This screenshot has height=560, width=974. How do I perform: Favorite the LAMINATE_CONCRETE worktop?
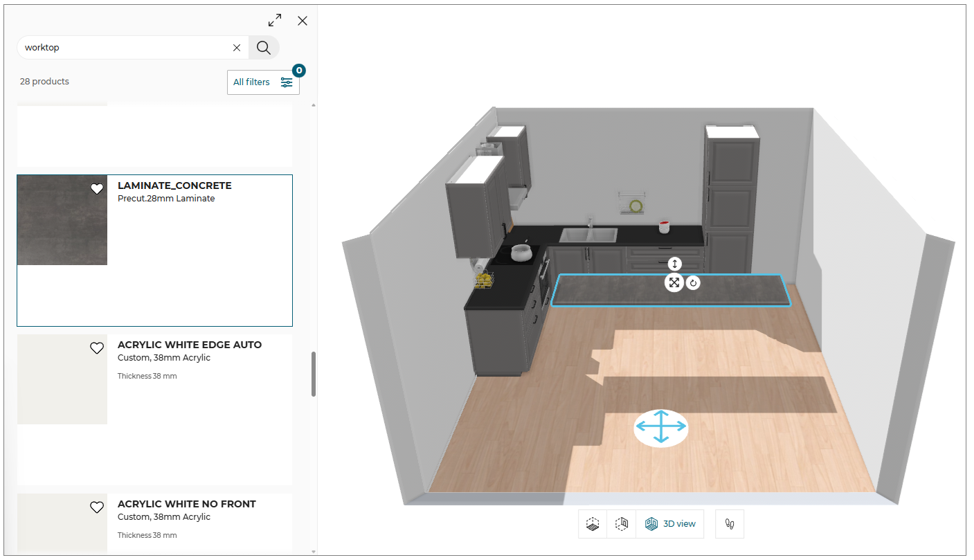click(x=97, y=189)
